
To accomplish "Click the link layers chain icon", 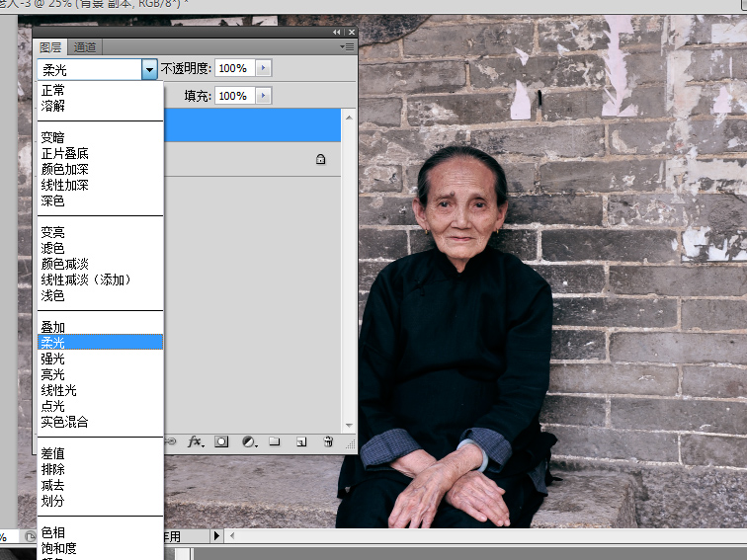I will [x=170, y=441].
